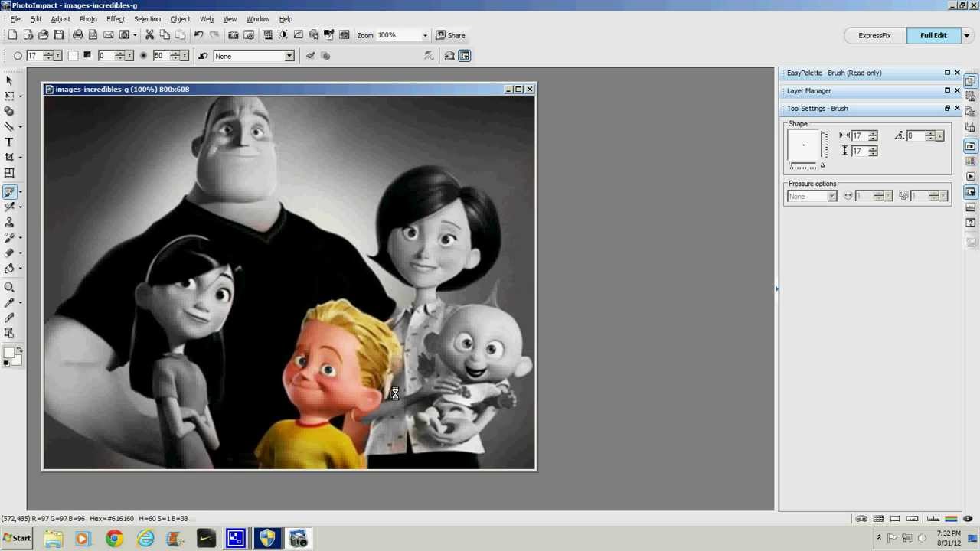Click the brush shape preview box
Screen dimensions: 980x551
(804, 145)
